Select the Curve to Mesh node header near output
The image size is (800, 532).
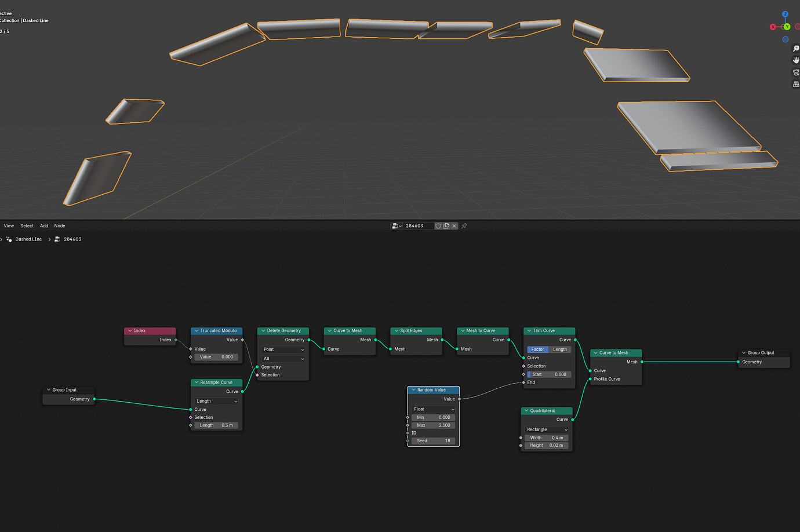(616, 353)
